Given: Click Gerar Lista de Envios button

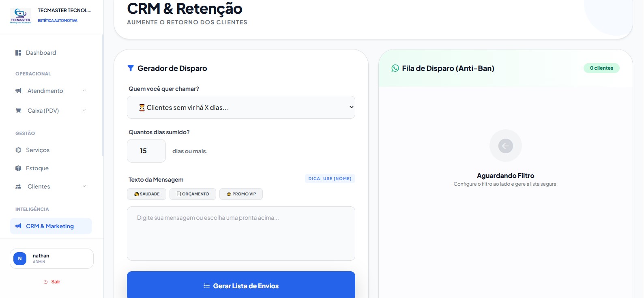Looking at the screenshot, I should pos(241,286).
